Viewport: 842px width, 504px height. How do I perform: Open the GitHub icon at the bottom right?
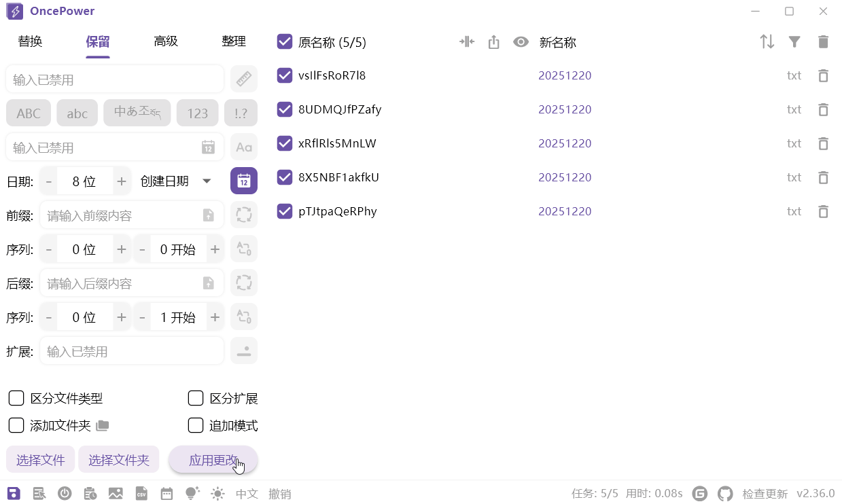click(725, 493)
